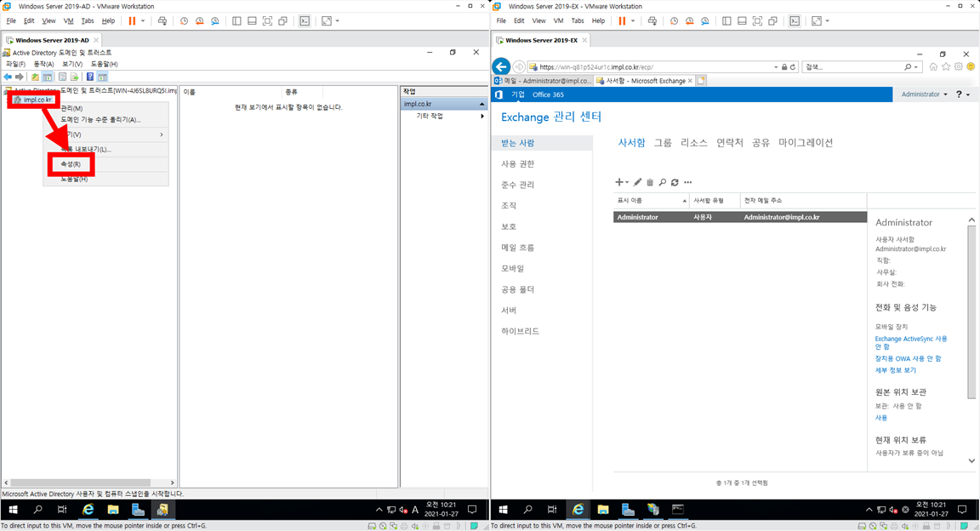Sort by the 표시 이름 column header
The width and height of the screenshot is (980, 531).
(651, 200)
